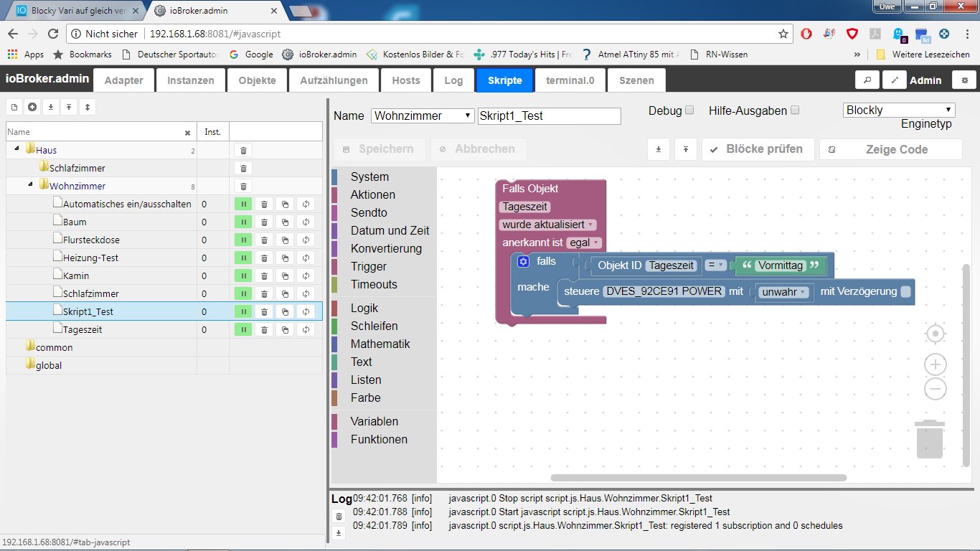
Task: Open the ioBroker search magnifier button
Action: 867,80
